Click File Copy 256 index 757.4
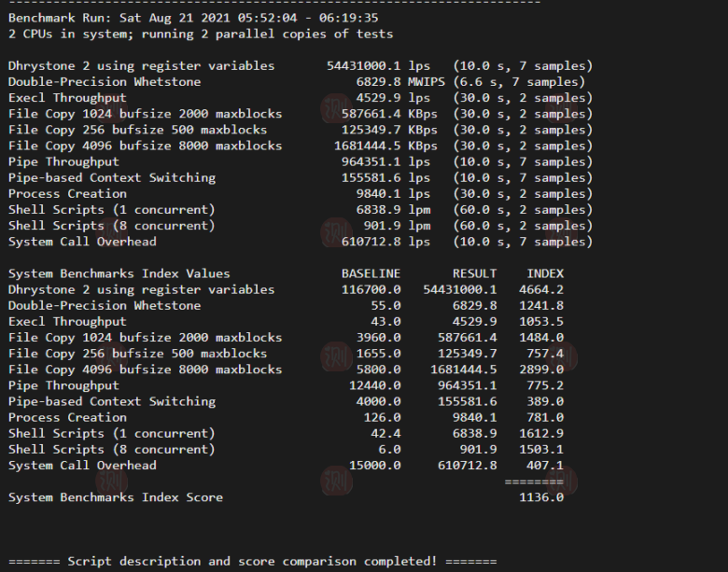 tap(545, 355)
